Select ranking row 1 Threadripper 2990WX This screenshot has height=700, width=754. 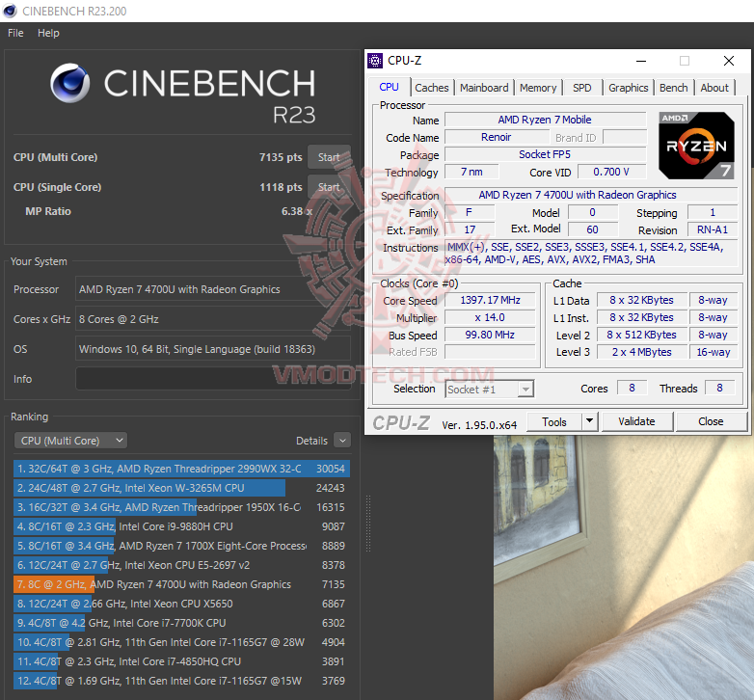181,469
